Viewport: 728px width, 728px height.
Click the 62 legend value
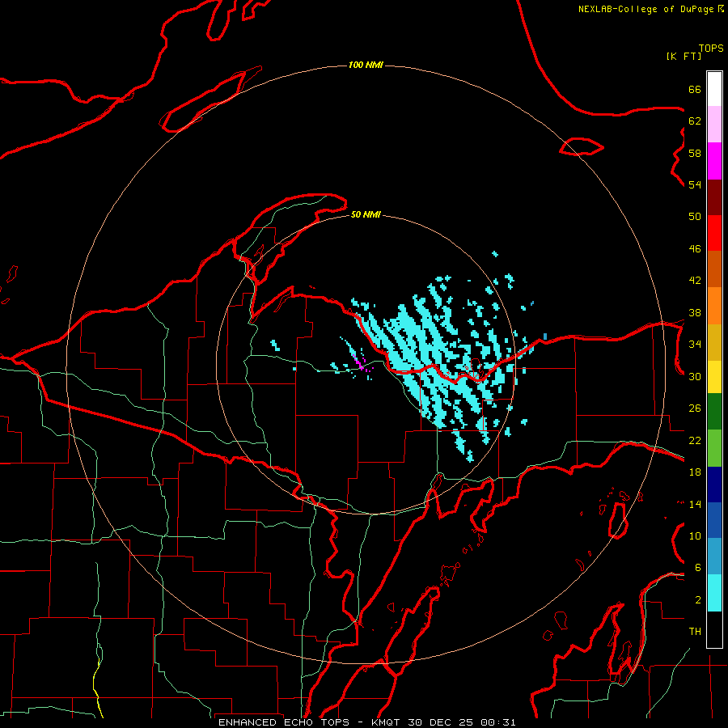tap(695, 121)
